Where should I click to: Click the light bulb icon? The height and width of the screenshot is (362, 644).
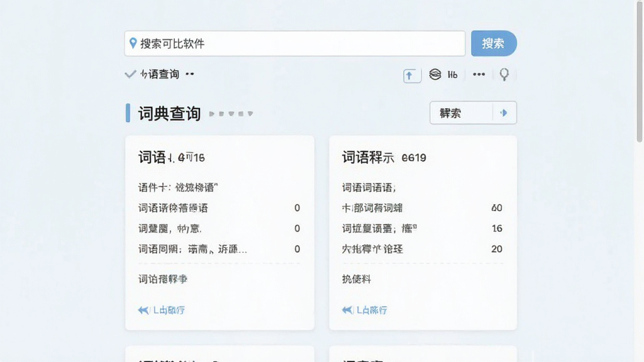click(x=504, y=74)
